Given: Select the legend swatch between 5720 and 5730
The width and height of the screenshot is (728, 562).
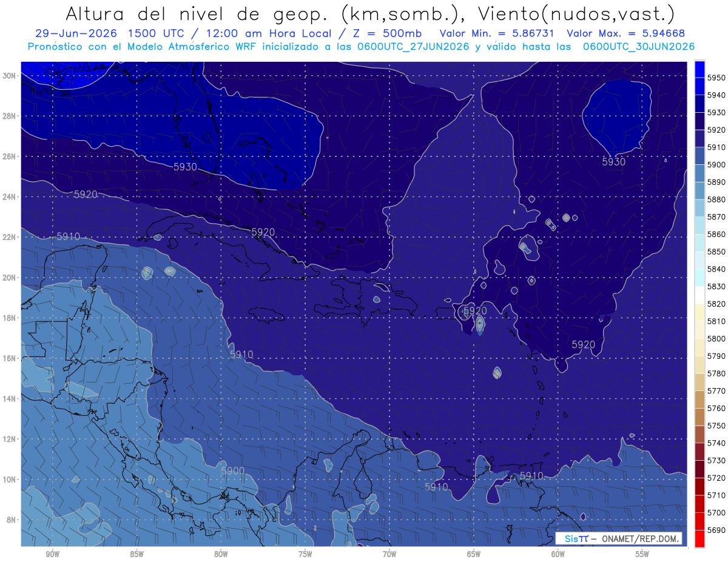Looking at the screenshot, I should 699,469.
